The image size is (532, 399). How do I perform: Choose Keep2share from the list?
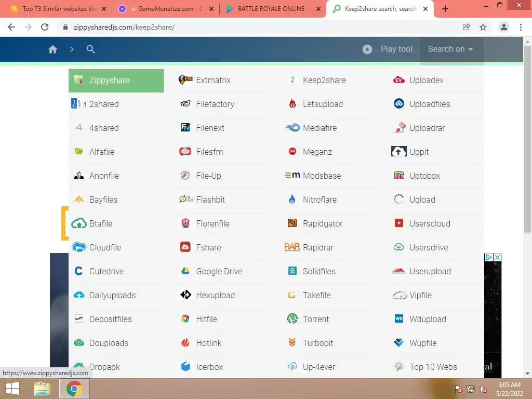point(324,81)
